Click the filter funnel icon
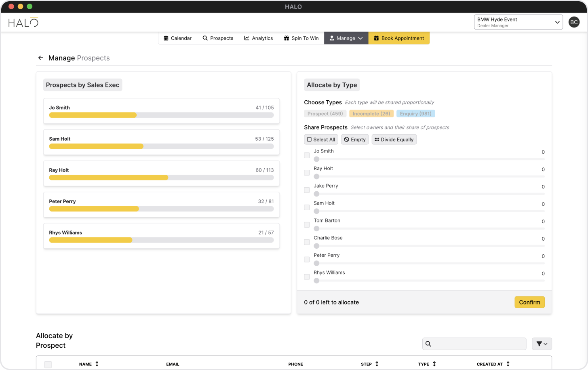Image resolution: width=588 pixels, height=370 pixels. (539, 344)
